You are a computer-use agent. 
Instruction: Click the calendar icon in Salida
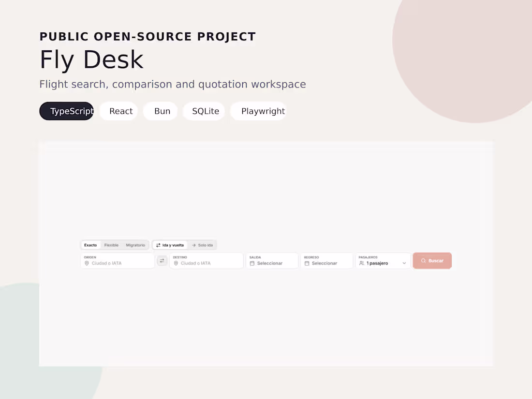252,263
